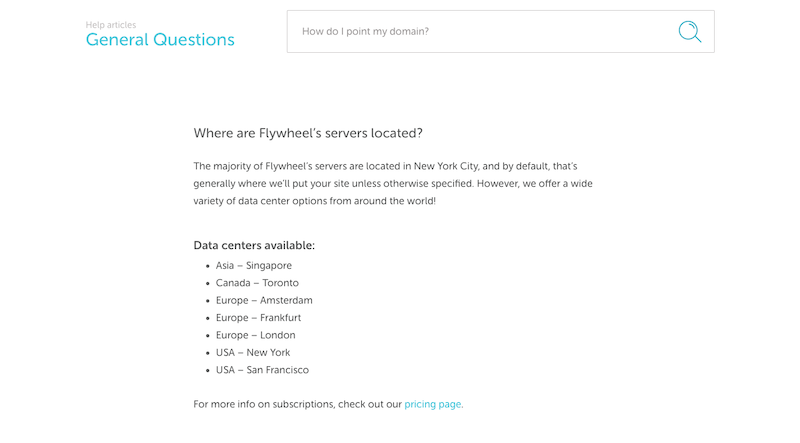This screenshot has width=800, height=443.
Task: Click the USA – New York list item
Action: click(253, 352)
